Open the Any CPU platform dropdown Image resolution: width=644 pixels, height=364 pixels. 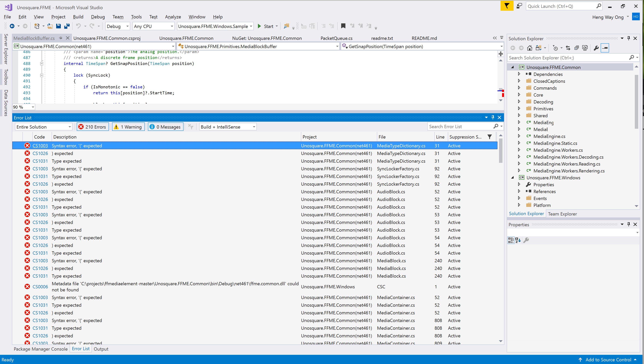153,26
